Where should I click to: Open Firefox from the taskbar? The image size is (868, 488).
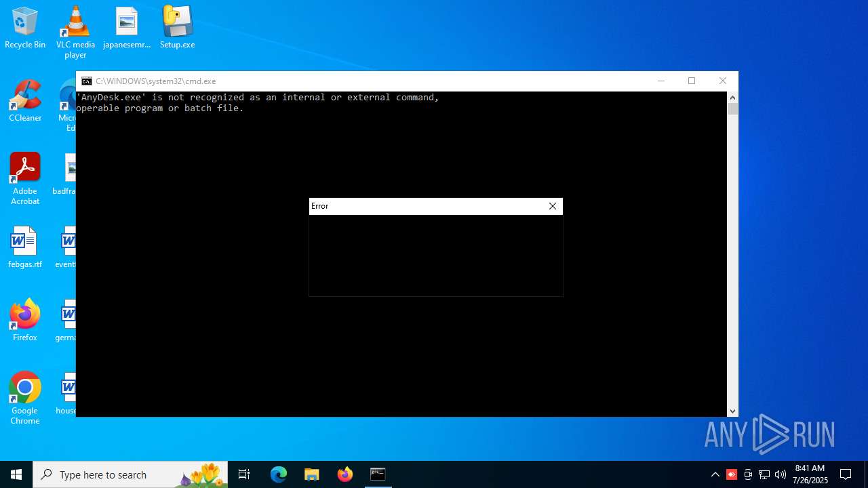click(x=345, y=474)
